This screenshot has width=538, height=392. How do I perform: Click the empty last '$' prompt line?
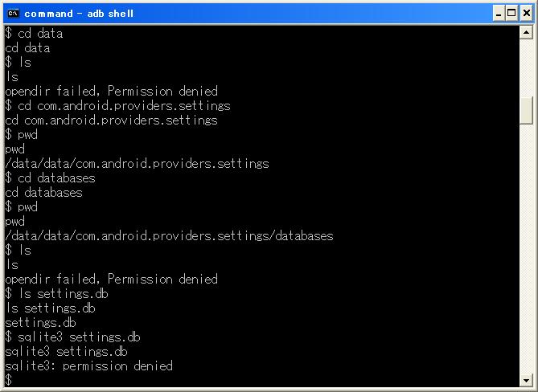9,380
